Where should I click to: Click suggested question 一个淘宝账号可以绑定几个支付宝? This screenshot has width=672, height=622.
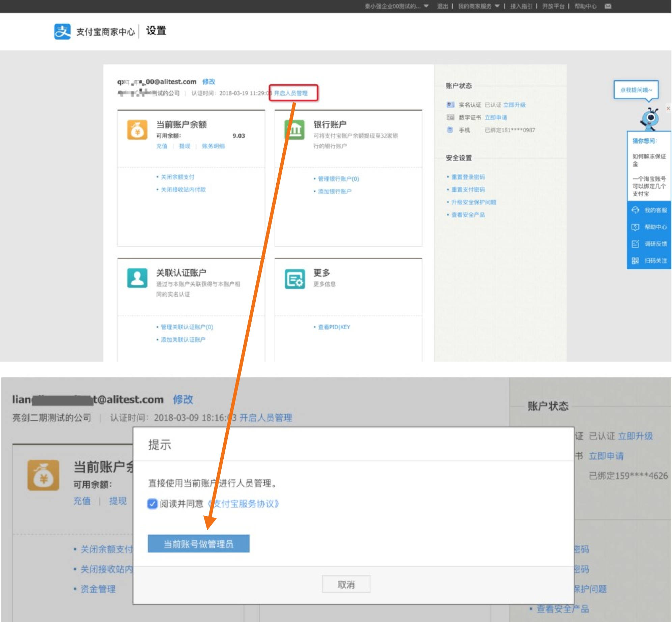649,186
